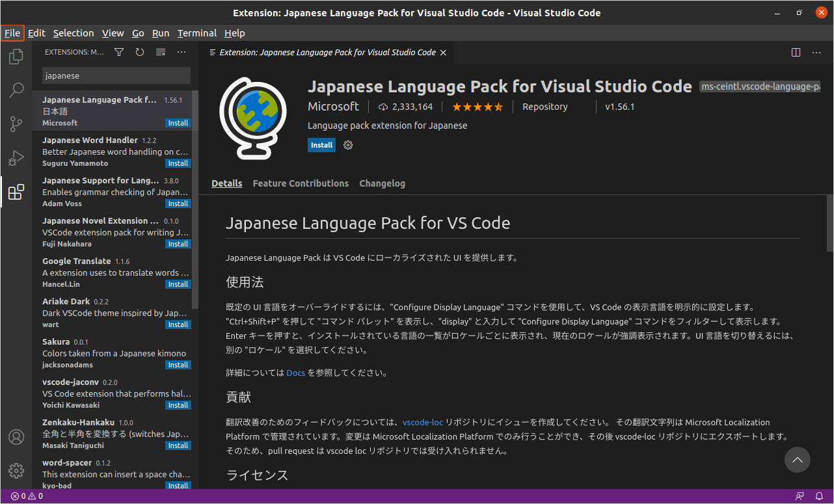The height and width of the screenshot is (504, 834).
Task: Open the Selection menu
Action: coord(74,33)
